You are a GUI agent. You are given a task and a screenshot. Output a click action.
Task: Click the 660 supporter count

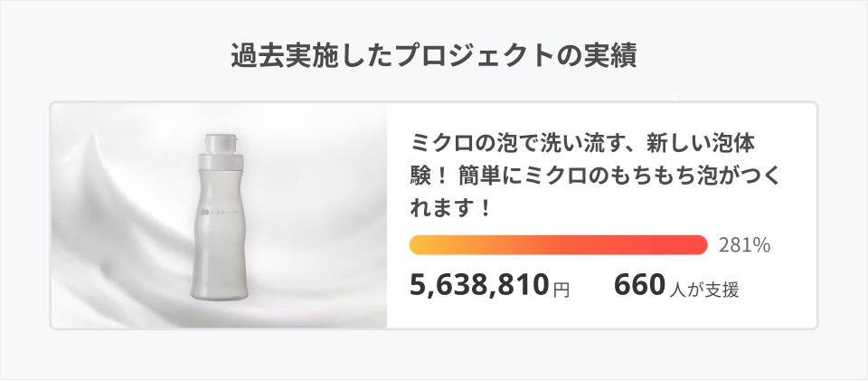[x=639, y=286]
